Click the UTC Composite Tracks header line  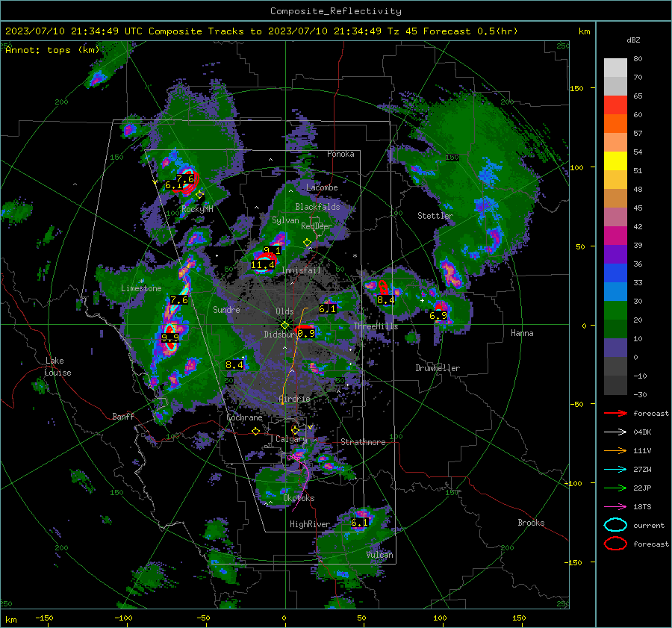[x=261, y=31]
